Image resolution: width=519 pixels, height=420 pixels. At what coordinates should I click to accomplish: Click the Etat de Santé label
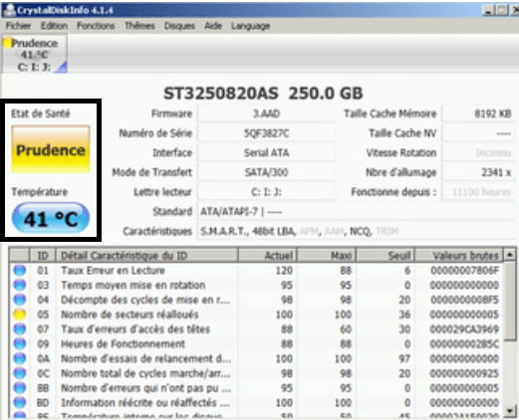pyautogui.click(x=41, y=113)
